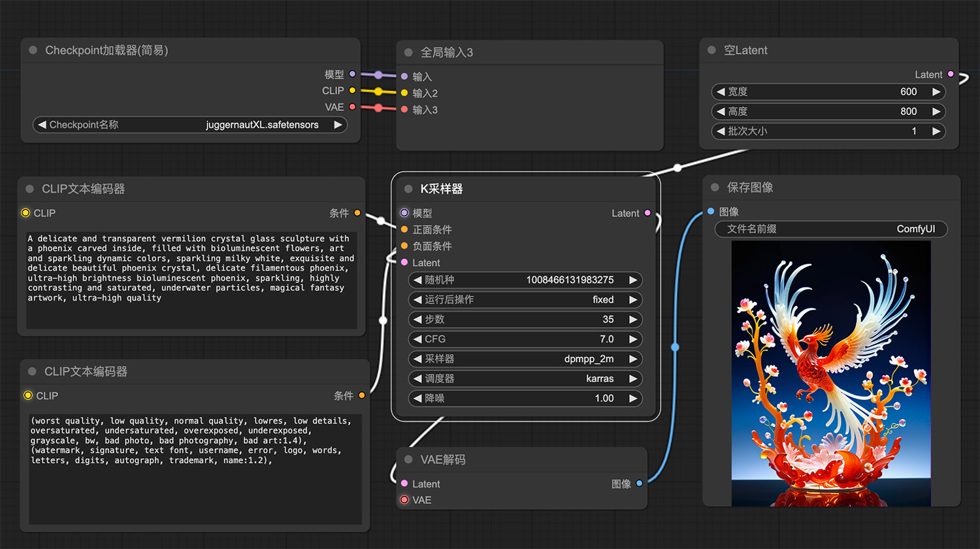Click the 条件 output socket on upper text encoder
This screenshot has width=980, height=549.
coord(357,212)
